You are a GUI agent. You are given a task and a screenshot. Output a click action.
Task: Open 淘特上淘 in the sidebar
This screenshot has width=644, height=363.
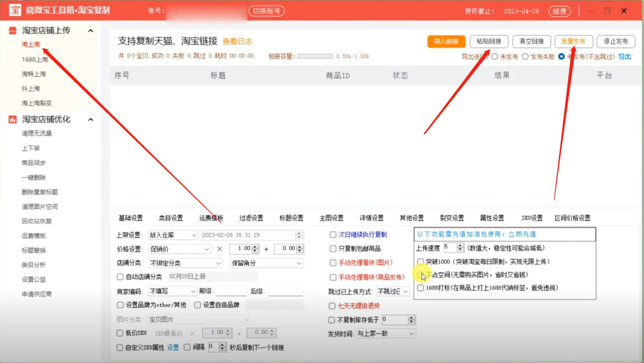point(34,74)
